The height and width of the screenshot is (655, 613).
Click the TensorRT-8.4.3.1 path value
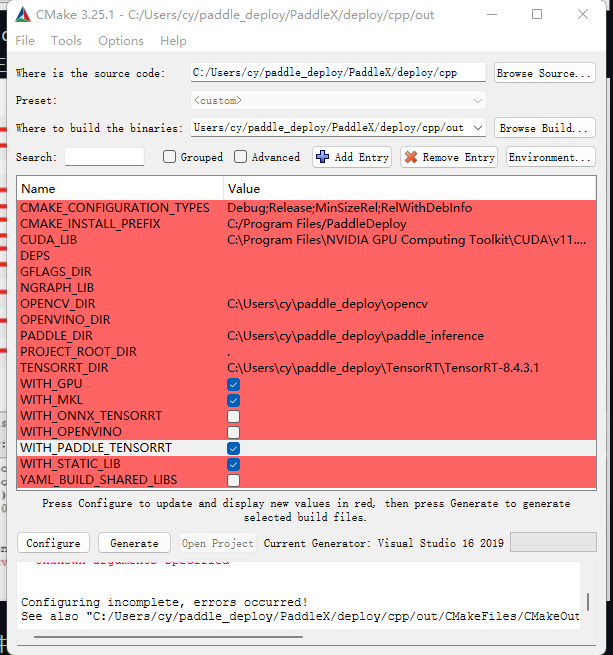tap(383, 368)
